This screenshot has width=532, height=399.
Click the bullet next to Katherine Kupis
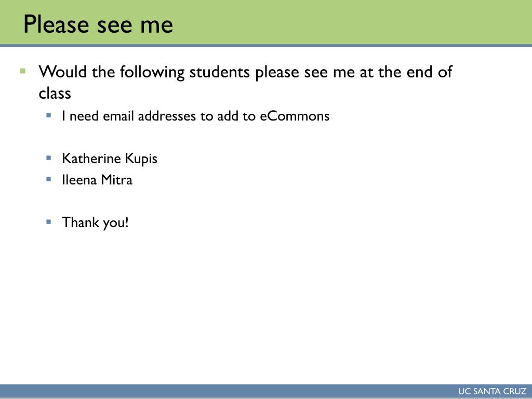click(49, 158)
